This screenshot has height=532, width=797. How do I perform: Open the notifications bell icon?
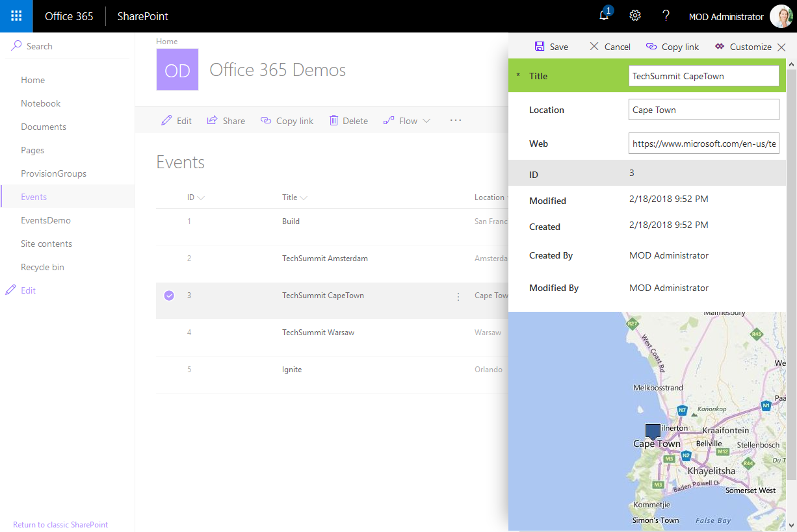605,16
